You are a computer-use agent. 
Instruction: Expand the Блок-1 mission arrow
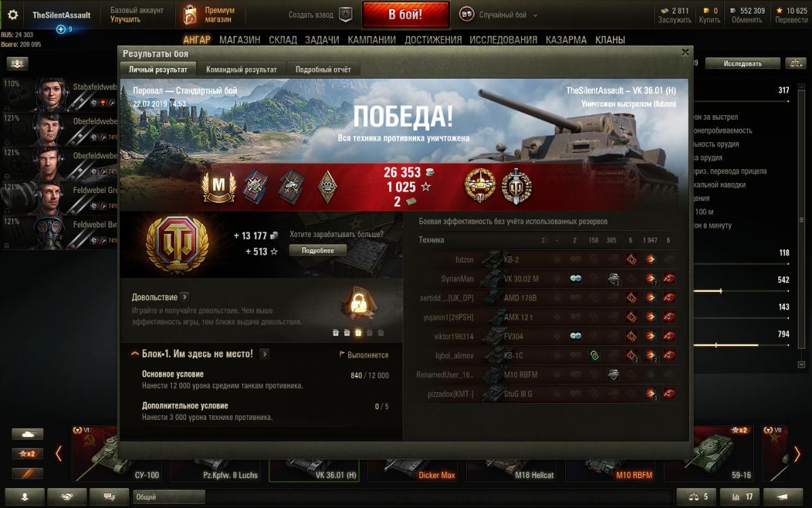(x=265, y=354)
